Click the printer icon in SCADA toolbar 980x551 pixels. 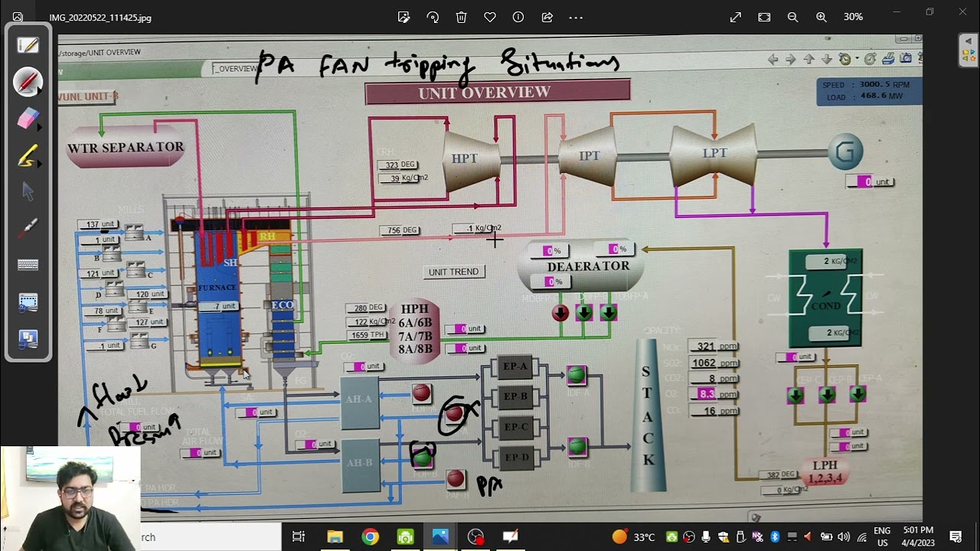point(888,58)
